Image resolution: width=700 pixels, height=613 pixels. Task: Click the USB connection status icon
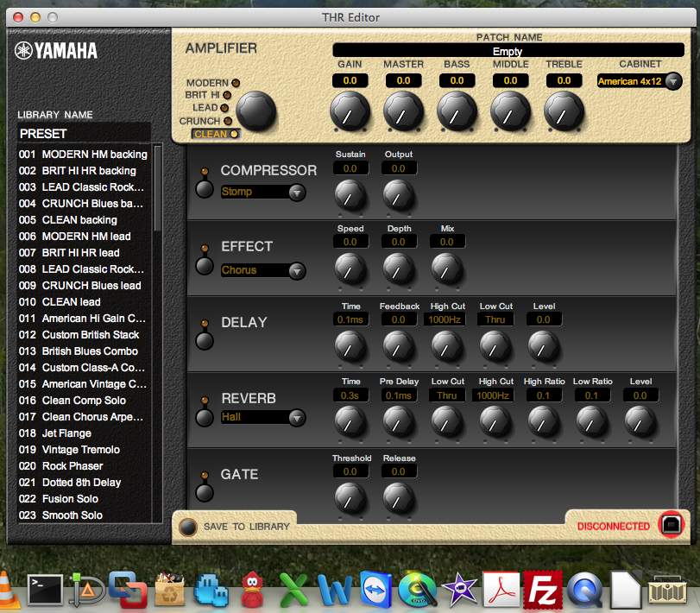point(671,524)
